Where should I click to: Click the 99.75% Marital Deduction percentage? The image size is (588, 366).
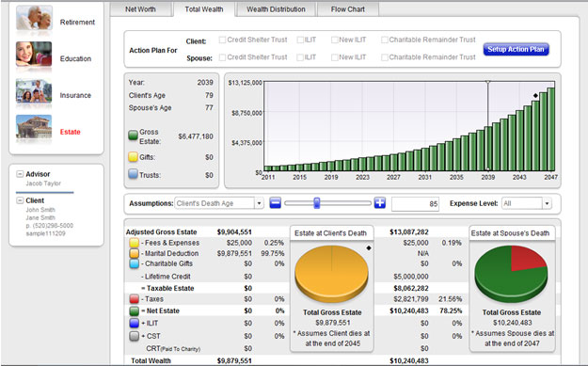coord(273,253)
